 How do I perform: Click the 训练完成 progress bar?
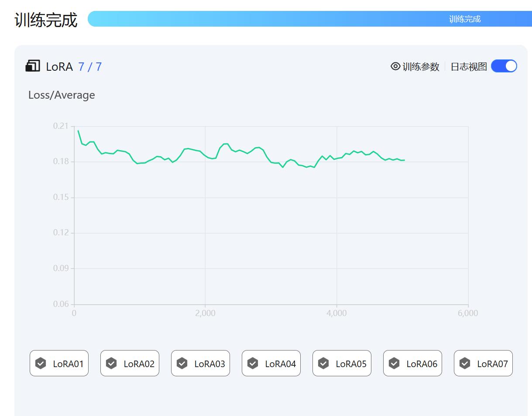[x=306, y=19]
